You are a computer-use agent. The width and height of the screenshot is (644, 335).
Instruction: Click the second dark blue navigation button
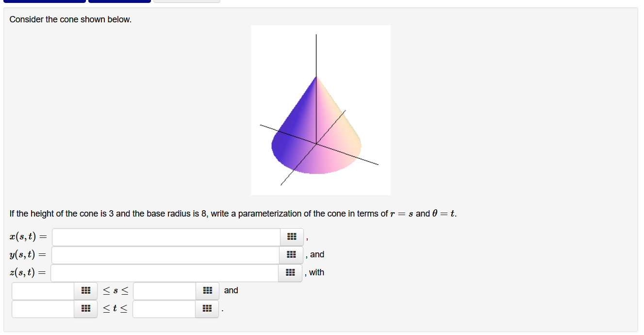click(119, 1)
